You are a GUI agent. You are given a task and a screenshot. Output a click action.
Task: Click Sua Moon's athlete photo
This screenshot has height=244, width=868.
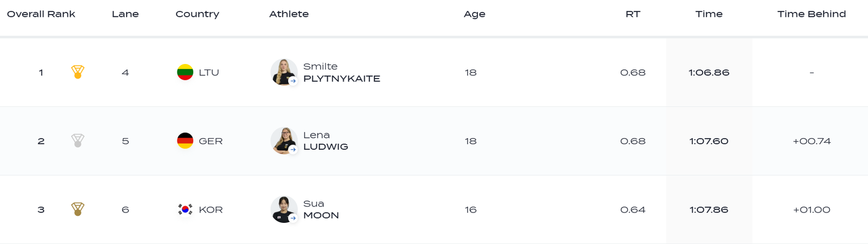[x=283, y=208]
